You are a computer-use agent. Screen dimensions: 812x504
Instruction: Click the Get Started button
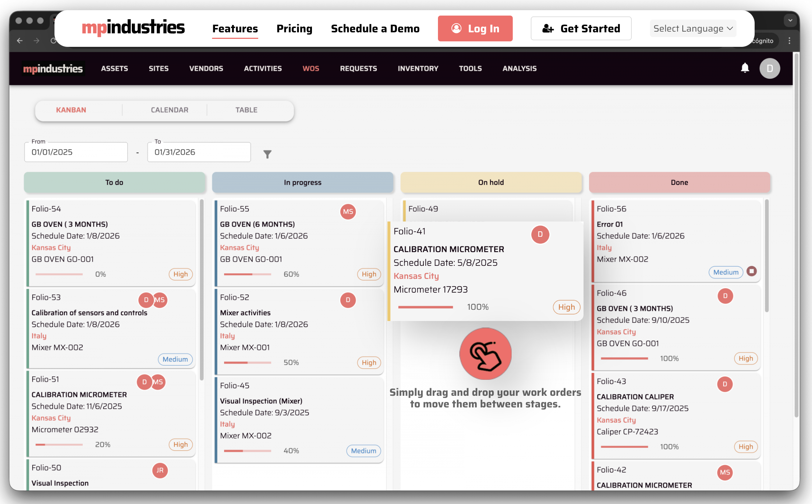581,28
